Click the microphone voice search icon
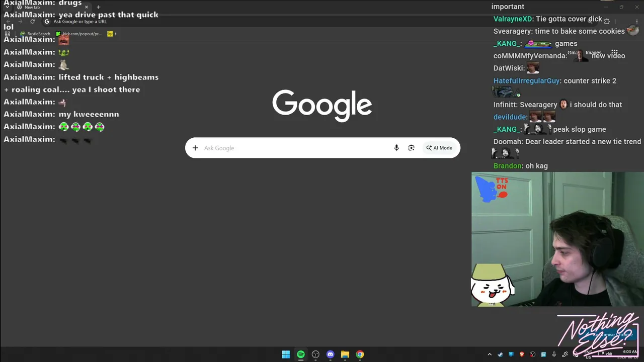This screenshot has width=644, height=362. [396, 148]
